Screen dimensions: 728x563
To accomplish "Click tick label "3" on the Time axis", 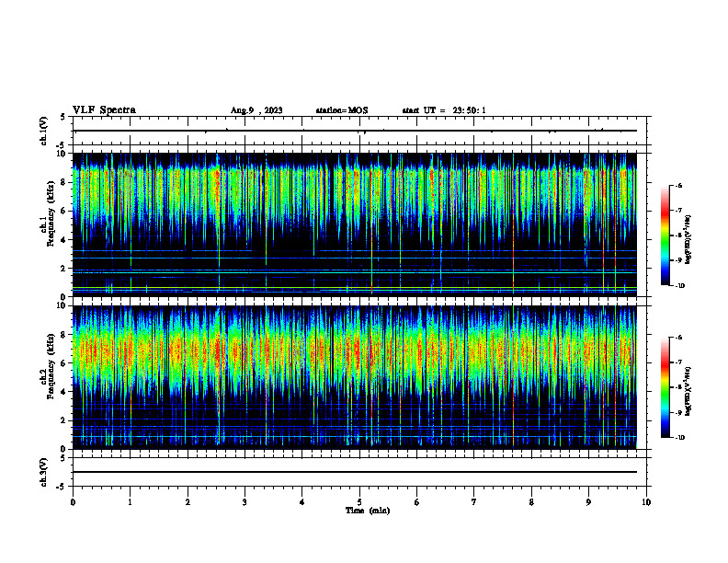I will pos(245,502).
